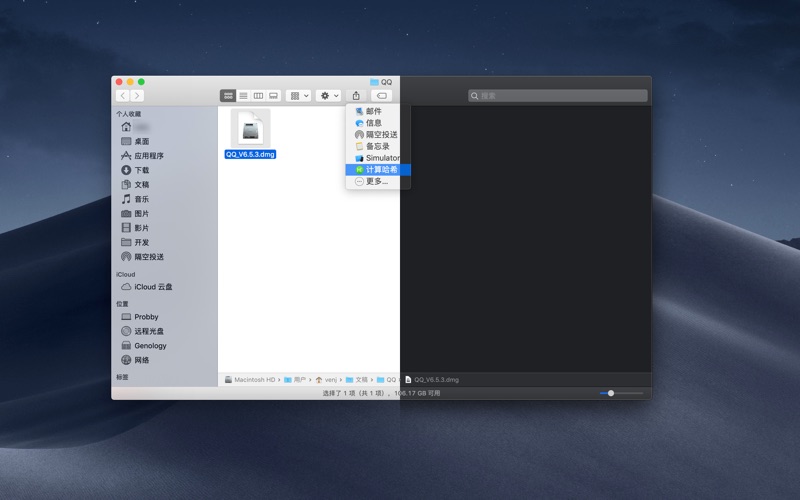Switch Finder to column view
Screen dimensions: 800x500
258,96
